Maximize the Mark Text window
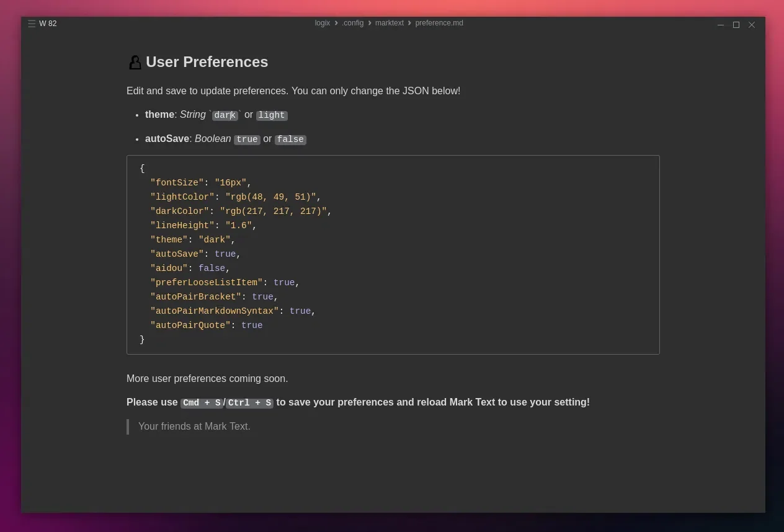The image size is (784, 532). [736, 25]
